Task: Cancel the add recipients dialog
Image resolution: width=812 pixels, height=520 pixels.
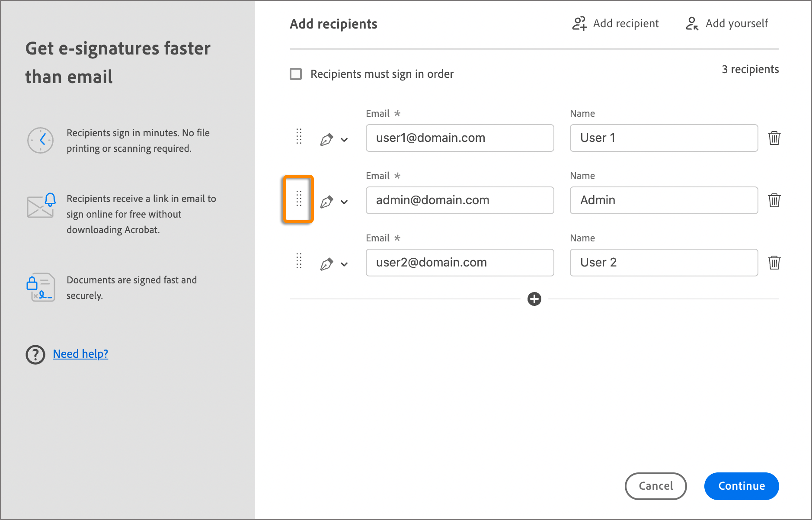Action: point(655,486)
